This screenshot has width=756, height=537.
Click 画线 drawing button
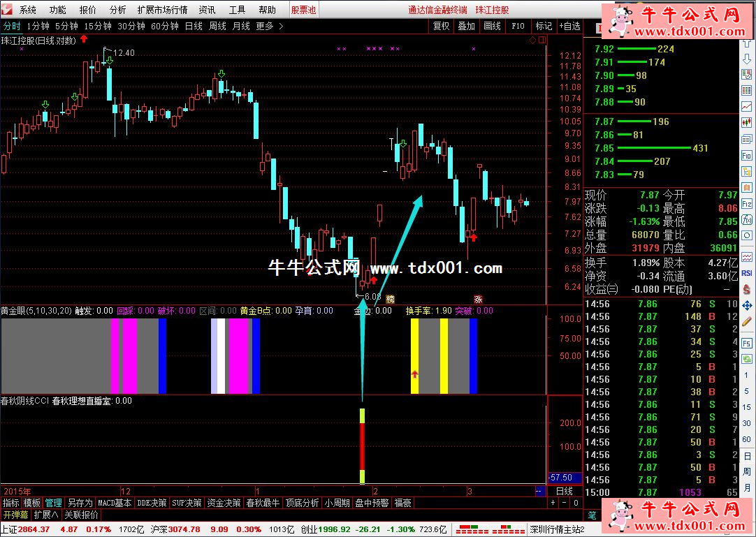point(493,26)
